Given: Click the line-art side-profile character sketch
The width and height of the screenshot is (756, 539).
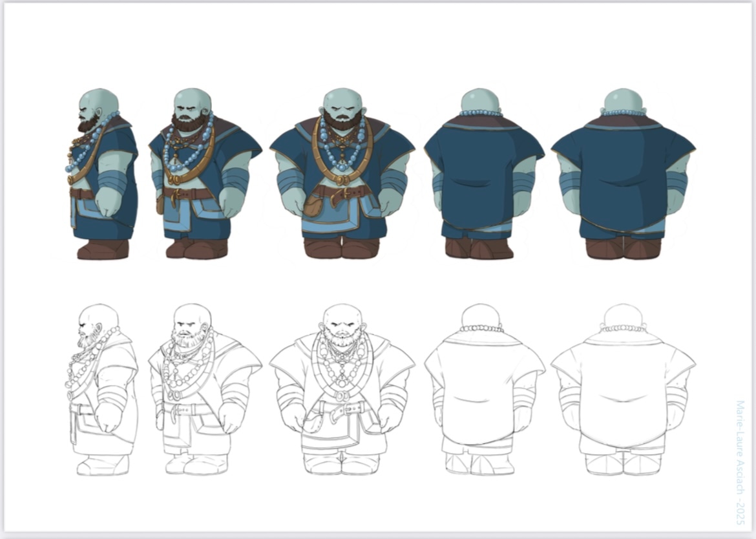Looking at the screenshot, I should (101, 390).
